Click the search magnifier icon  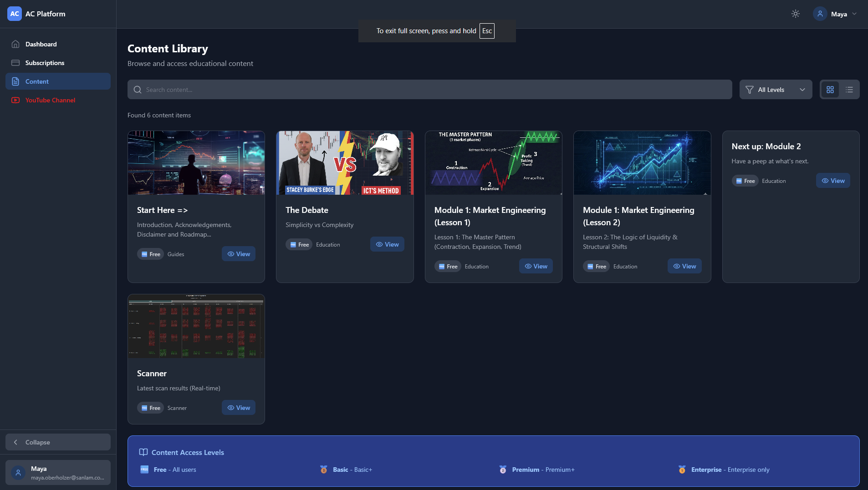coord(137,90)
